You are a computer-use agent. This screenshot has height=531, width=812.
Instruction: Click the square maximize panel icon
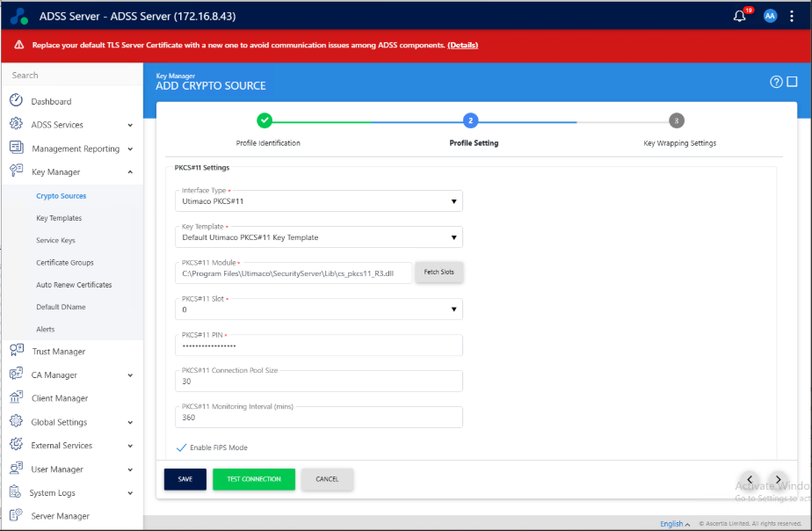coord(792,82)
